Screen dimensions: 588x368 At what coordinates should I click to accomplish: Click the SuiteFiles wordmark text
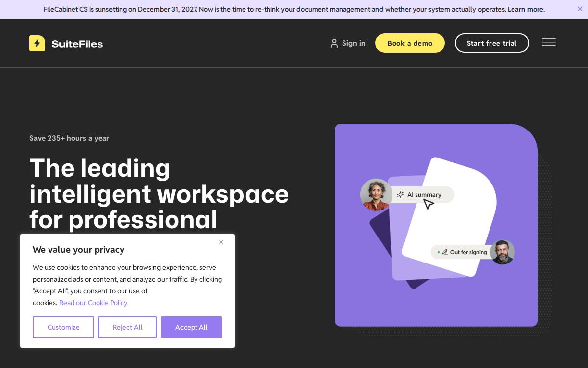(77, 44)
